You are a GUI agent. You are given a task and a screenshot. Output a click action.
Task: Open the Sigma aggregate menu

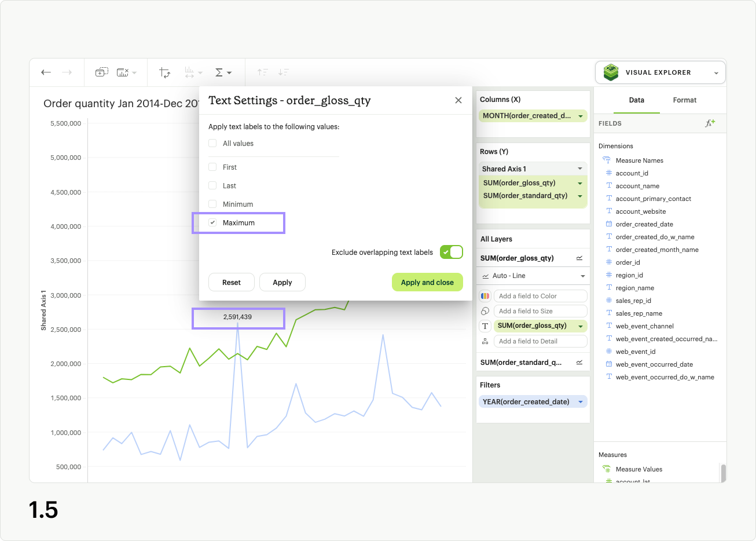pos(223,72)
